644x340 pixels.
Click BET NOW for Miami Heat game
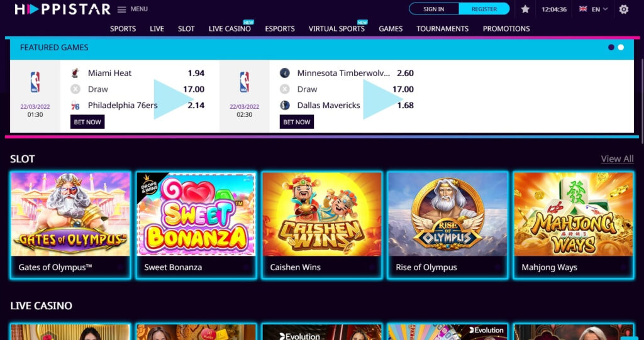click(87, 122)
